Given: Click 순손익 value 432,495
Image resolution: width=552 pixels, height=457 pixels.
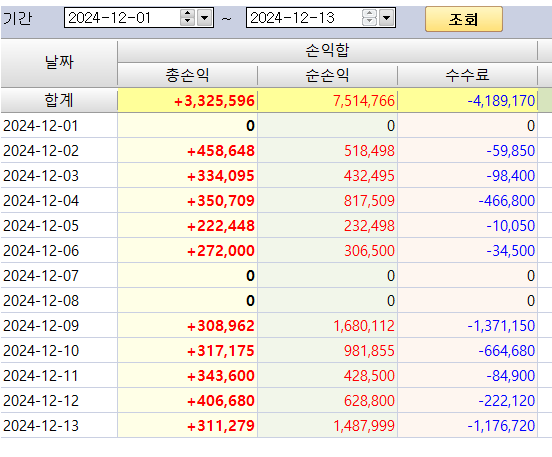Looking at the screenshot, I should pos(369,176).
